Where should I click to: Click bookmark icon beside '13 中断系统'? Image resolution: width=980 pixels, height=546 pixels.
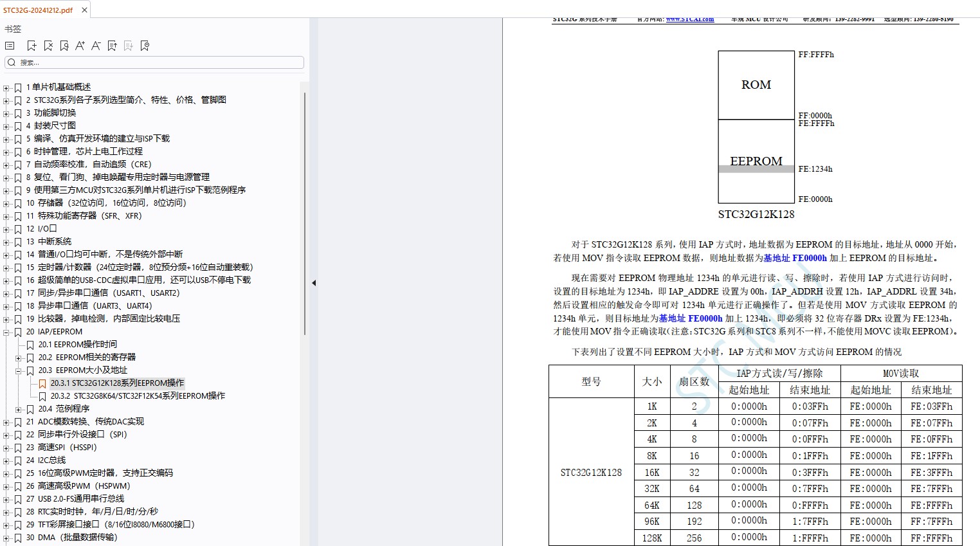pyautogui.click(x=18, y=242)
